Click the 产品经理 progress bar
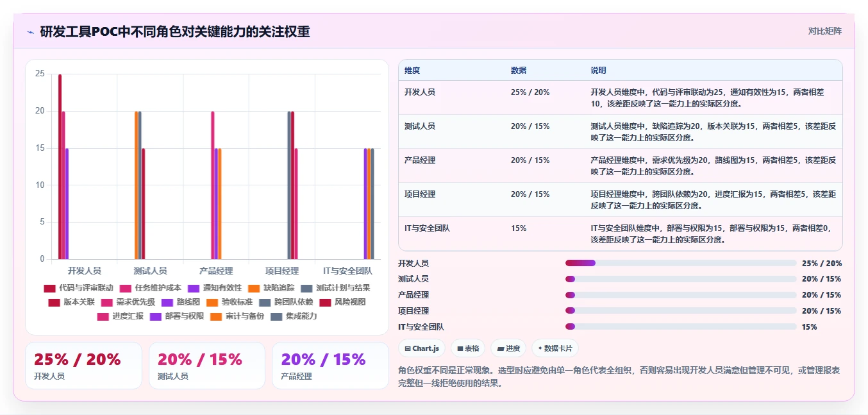This screenshot has height=415, width=868. coord(681,295)
